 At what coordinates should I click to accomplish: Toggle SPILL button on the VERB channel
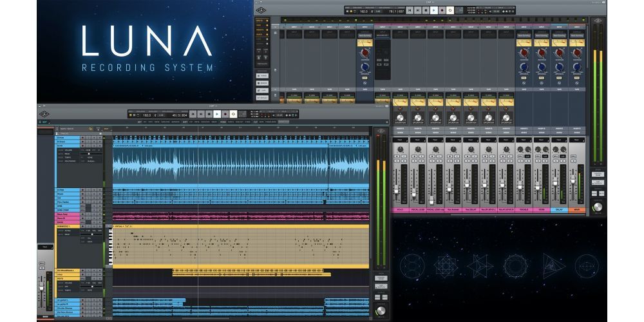click(538, 156)
